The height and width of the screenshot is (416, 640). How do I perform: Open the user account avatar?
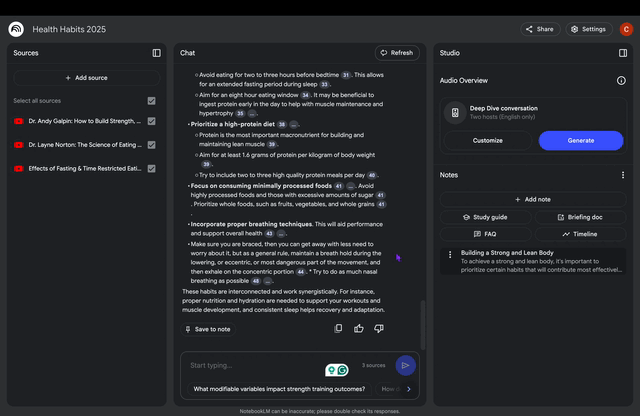[626, 29]
